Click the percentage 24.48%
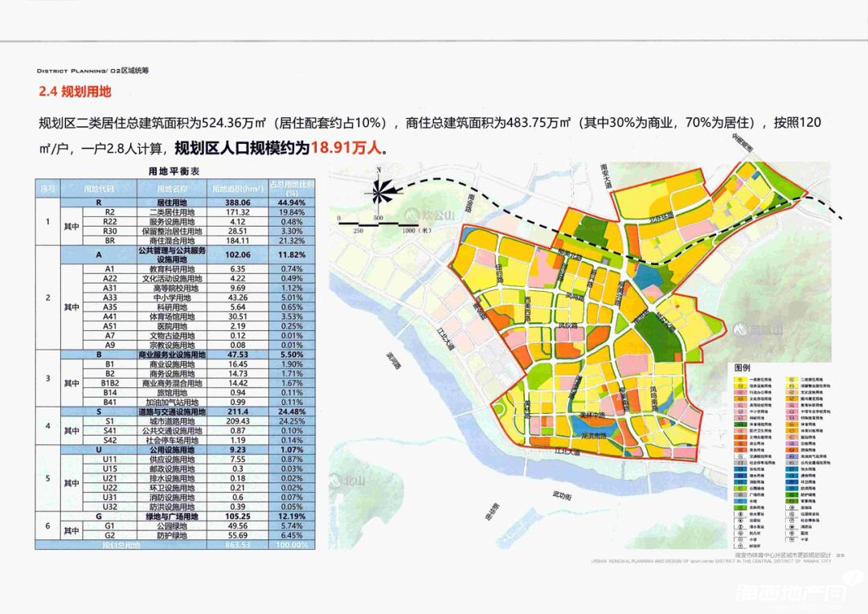The width and height of the screenshot is (868, 614). pyautogui.click(x=292, y=412)
